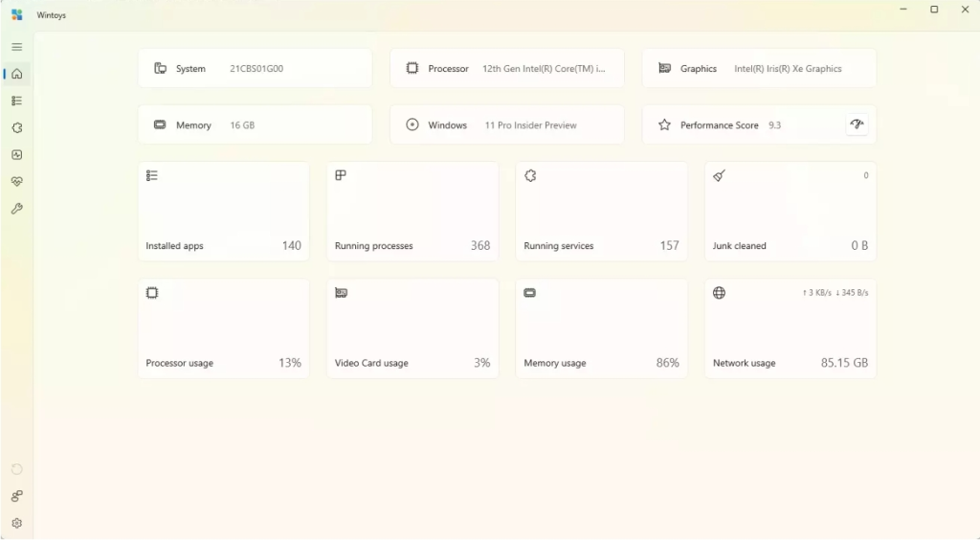Open the Health heart sidebar icon
980x540 pixels.
coord(17,181)
